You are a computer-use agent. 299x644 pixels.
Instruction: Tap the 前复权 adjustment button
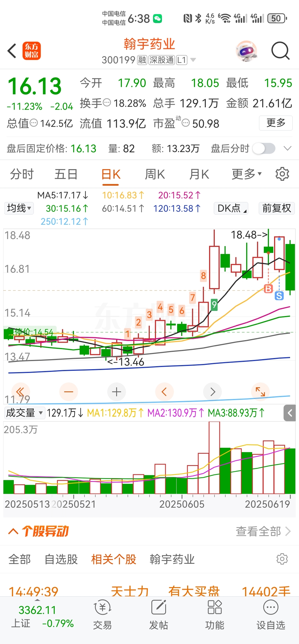[277, 208]
